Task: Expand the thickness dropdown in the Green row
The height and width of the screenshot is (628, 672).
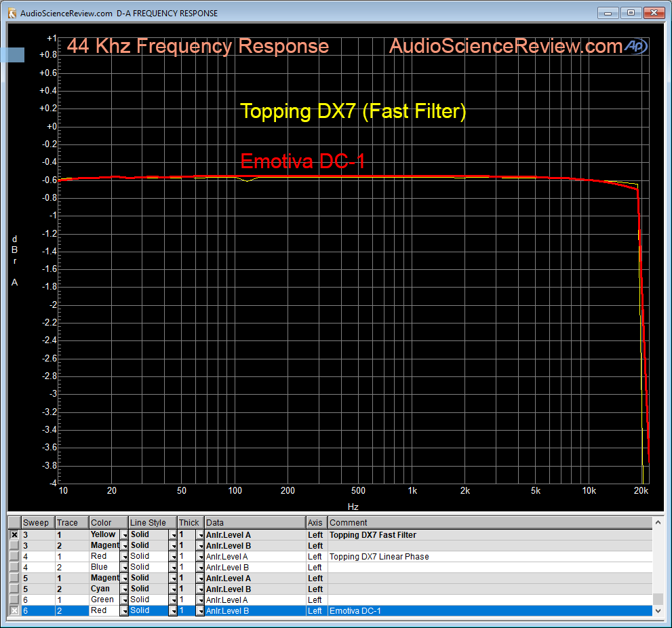Action: coord(200,600)
